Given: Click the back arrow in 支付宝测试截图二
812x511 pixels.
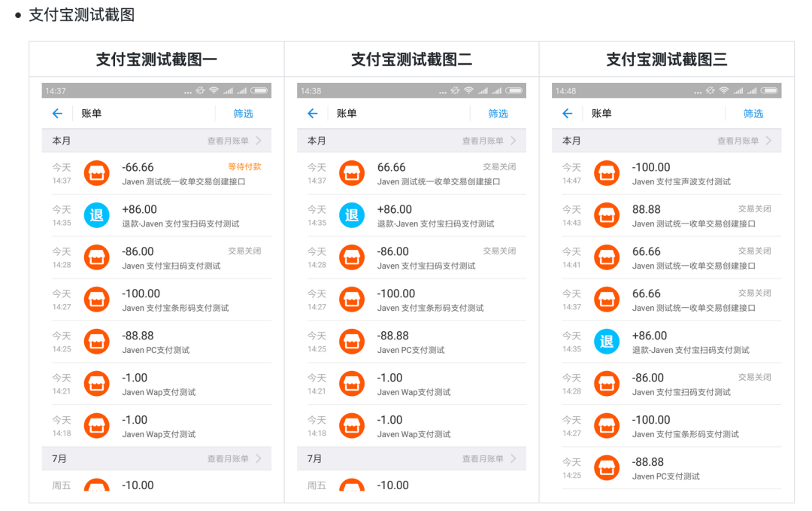Looking at the screenshot, I should coord(313,113).
